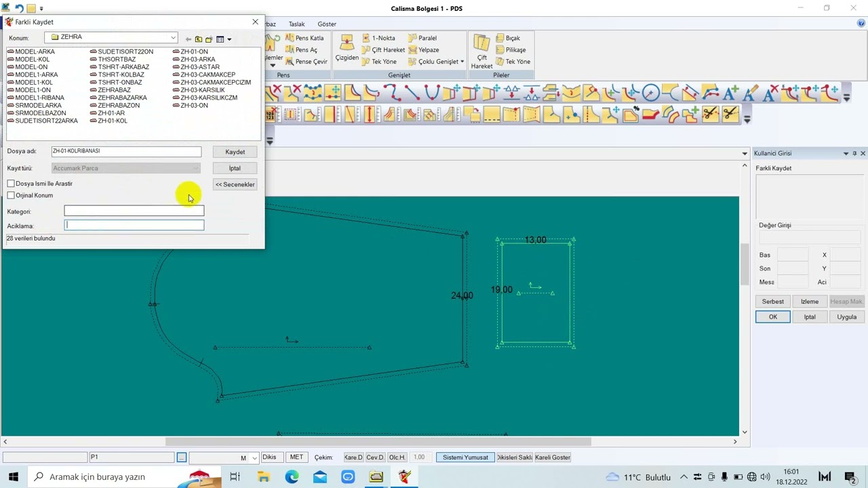Open the Mail app on the taskbar

click(320, 477)
